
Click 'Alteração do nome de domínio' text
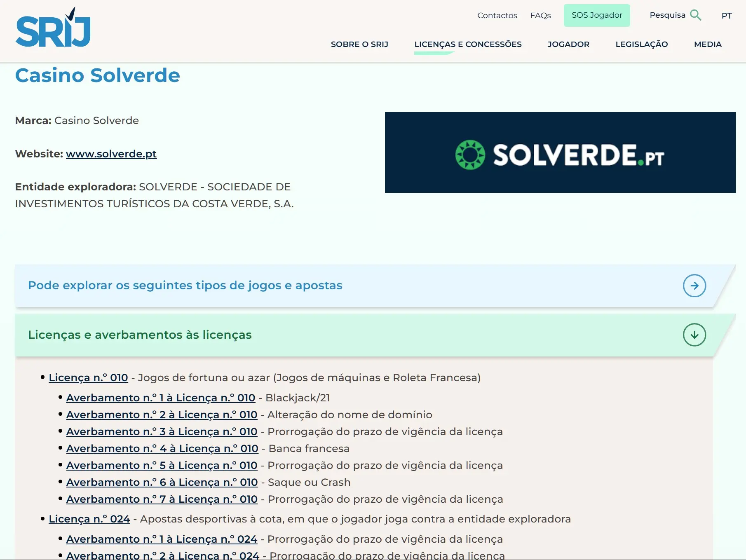point(350,415)
